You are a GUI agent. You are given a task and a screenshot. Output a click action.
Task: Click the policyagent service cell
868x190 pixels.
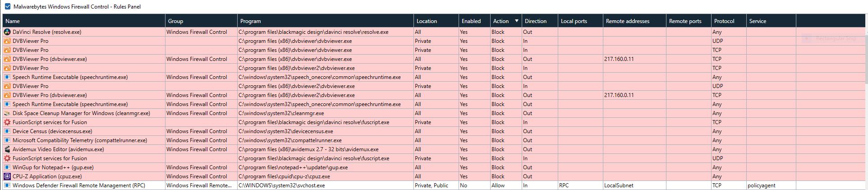[x=771, y=185]
